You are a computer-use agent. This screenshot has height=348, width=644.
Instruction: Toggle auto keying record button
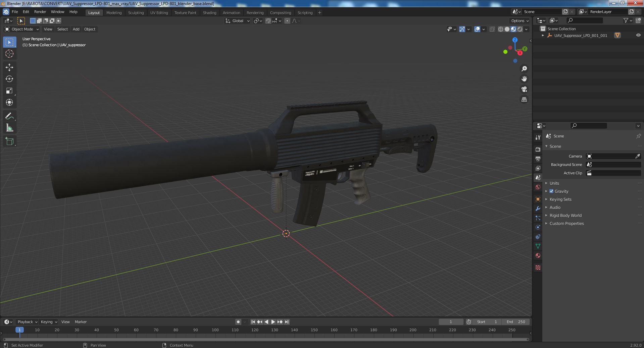[238, 322]
